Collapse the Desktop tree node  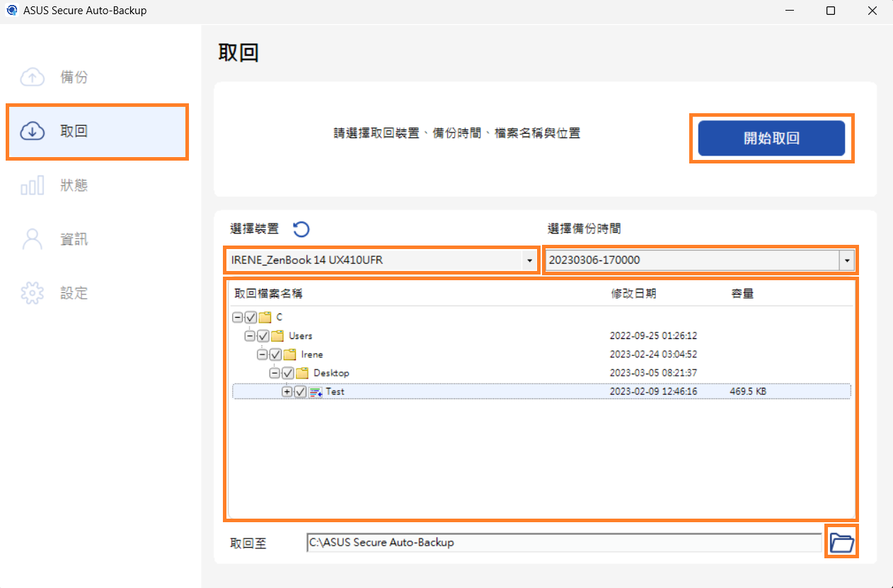(x=275, y=373)
